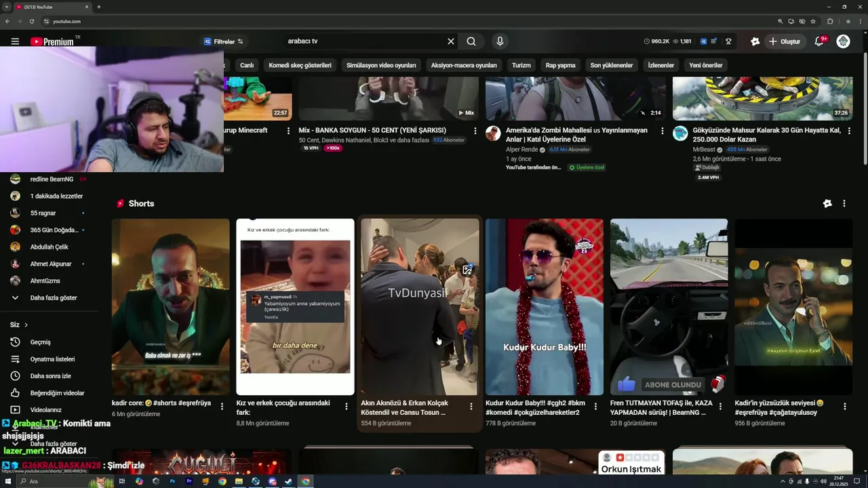Open options for Amerika'da Zombi Mahallesi video
Viewport: 868px width, 488px height.
click(x=663, y=131)
